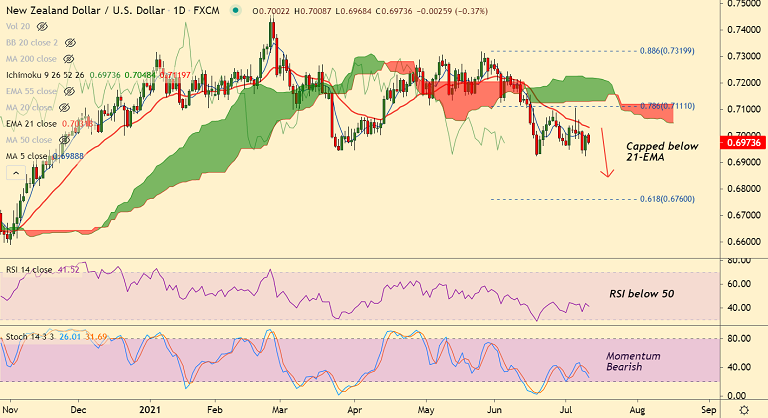Click the 0.69736 current price label
Image resolution: width=768 pixels, height=418 pixels.
[744, 143]
